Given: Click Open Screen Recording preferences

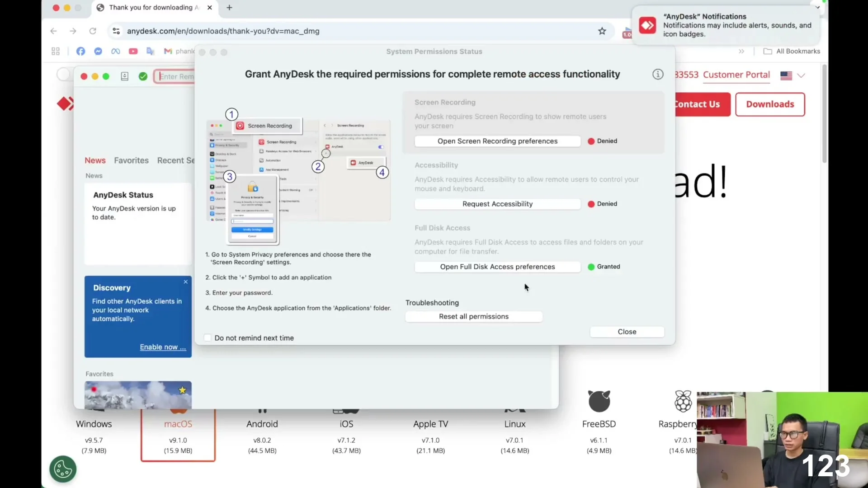Looking at the screenshot, I should pyautogui.click(x=497, y=141).
